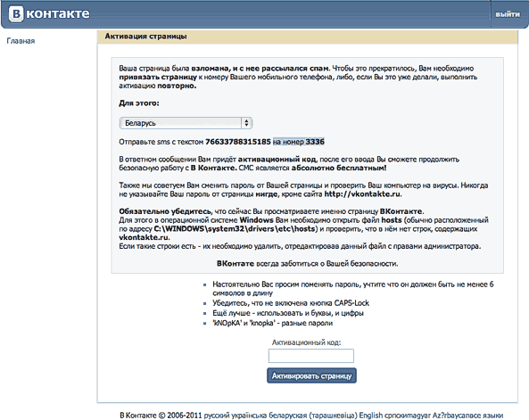
Task: Click the 'kNOpKA' и 'knopka' bullet line
Action: (273, 323)
